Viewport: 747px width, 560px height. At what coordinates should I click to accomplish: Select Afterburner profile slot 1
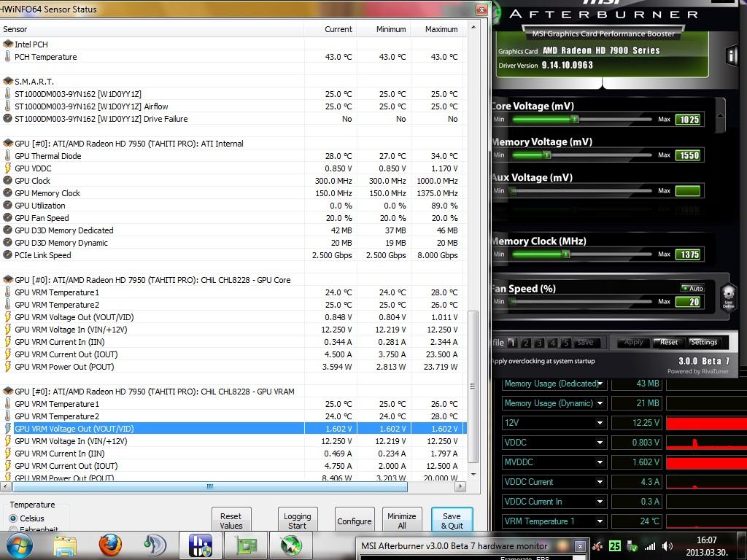(x=512, y=343)
